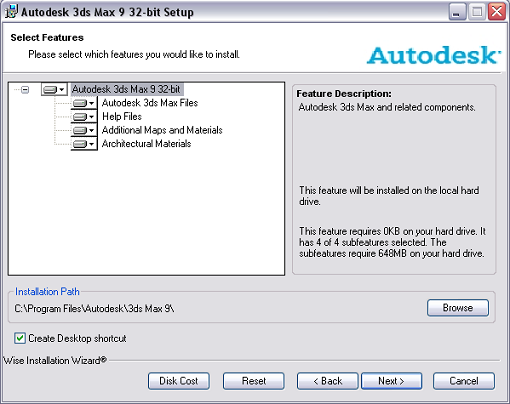Open install-state dropdown for Help Files
Viewport: 510px width, 404px height.
click(x=84, y=117)
